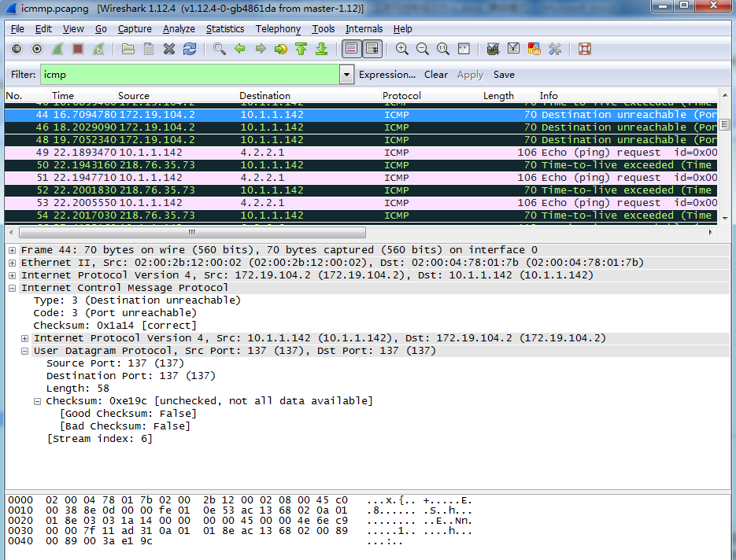Screen dimensions: 736x560
Task: Open help lifebuoy icon
Action: click(x=585, y=49)
